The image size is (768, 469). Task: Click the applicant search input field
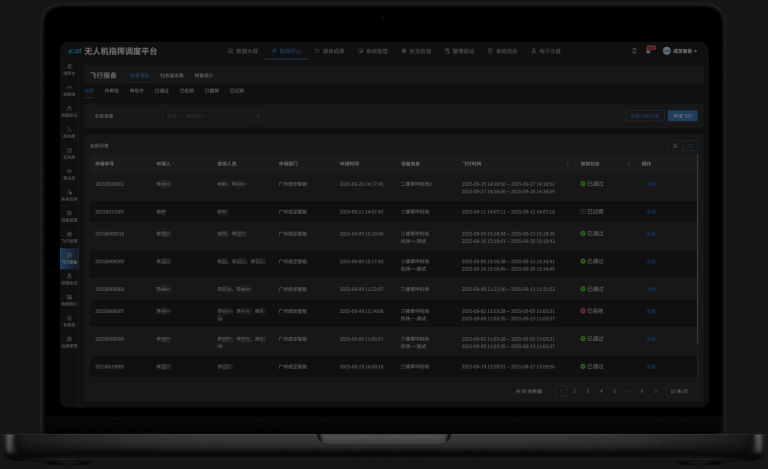pyautogui.click(x=208, y=116)
